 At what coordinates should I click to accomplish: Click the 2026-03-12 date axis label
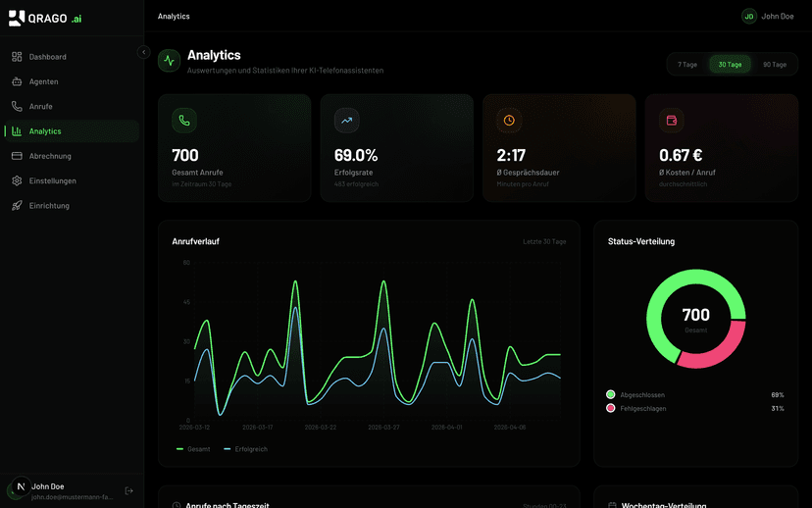click(194, 428)
